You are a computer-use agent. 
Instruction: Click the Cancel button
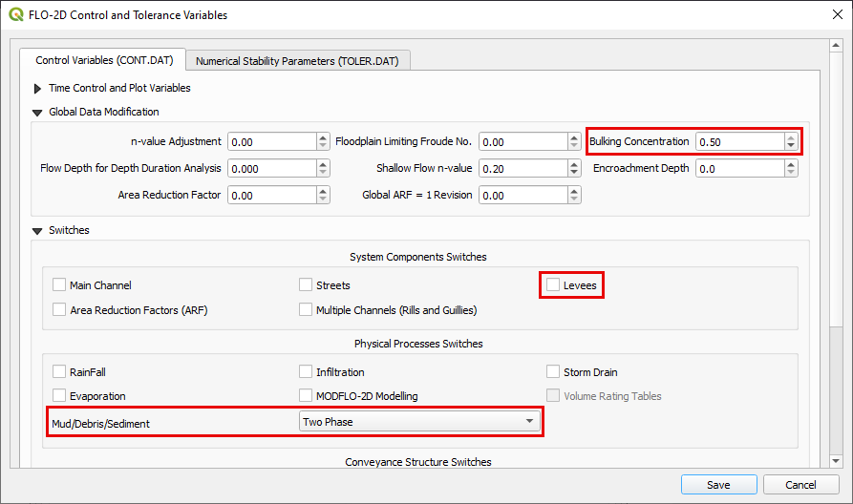(x=800, y=485)
